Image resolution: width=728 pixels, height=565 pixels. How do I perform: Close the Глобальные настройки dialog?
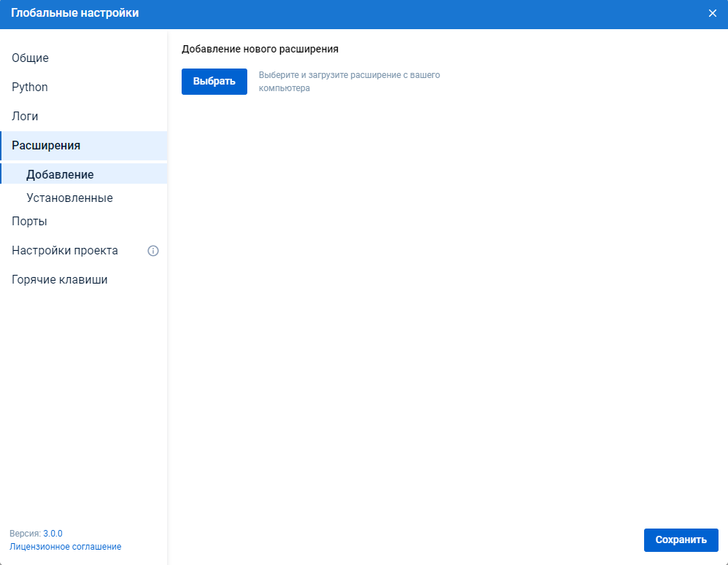pos(713,13)
